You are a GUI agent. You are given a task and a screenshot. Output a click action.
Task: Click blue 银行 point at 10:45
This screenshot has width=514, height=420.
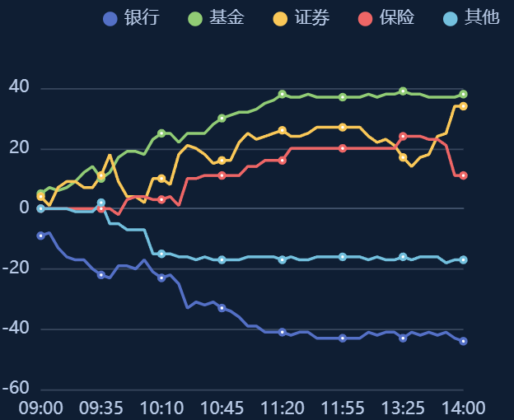click(x=222, y=308)
